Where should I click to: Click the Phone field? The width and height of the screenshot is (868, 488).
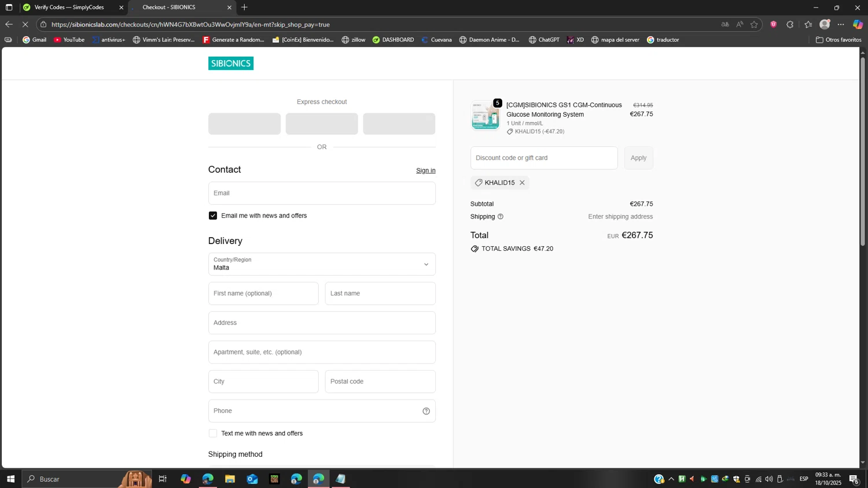322,411
